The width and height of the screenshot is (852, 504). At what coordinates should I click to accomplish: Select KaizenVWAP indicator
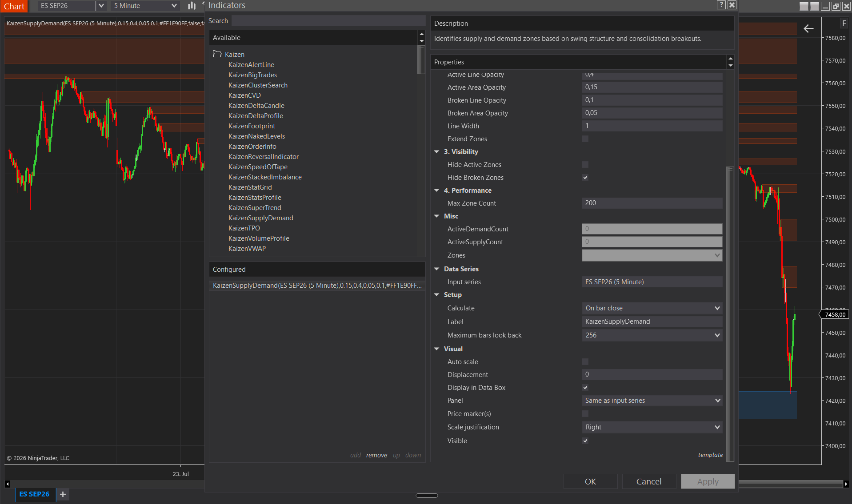(247, 249)
